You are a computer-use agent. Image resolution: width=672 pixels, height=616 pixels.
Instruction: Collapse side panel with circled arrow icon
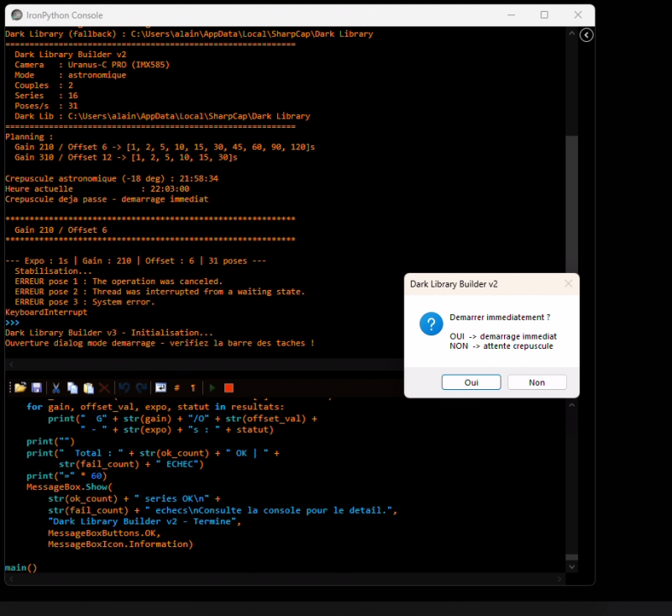pyautogui.click(x=586, y=34)
